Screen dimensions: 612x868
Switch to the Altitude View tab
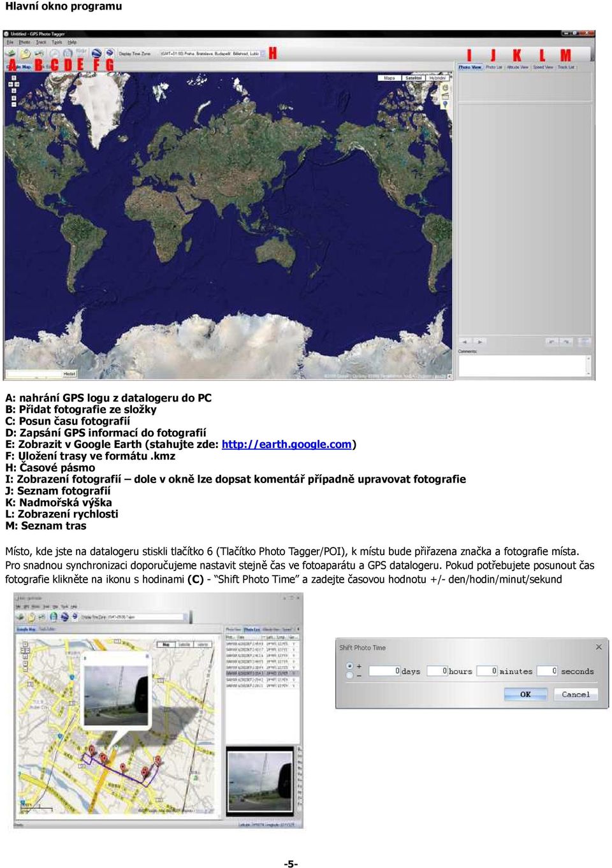tap(518, 67)
